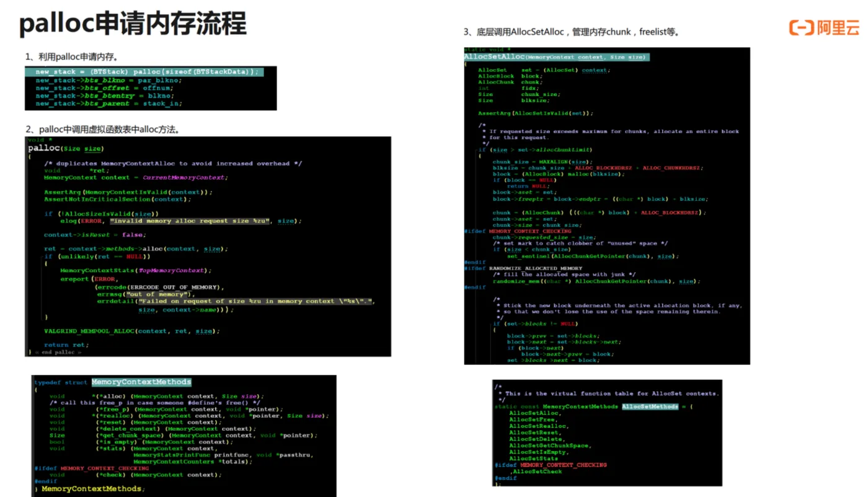Click "AssertArg(MemoryContextIsValid(context));"

[128, 192]
